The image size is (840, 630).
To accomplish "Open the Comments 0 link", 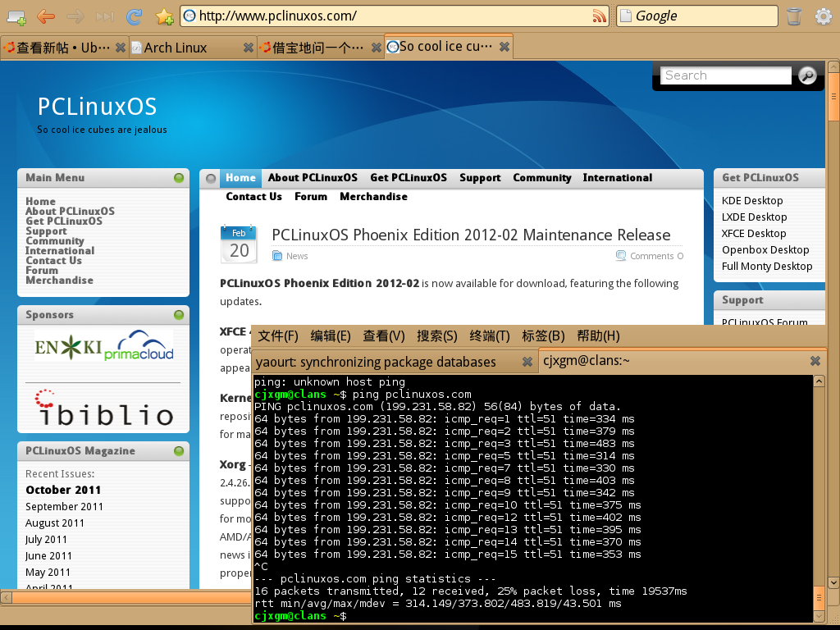I will [x=657, y=256].
